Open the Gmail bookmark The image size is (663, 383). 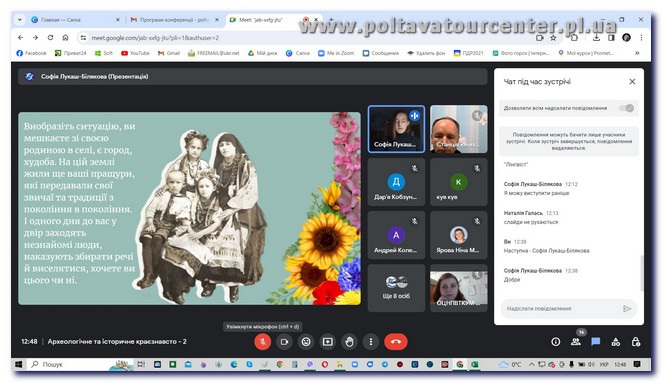point(169,53)
